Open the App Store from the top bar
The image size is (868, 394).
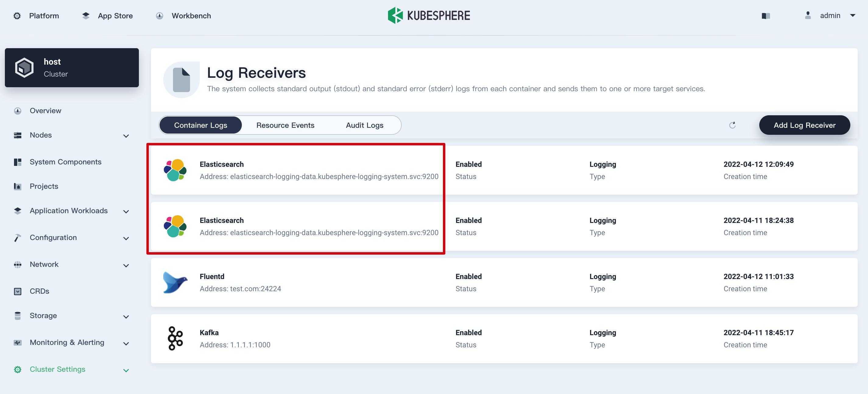click(x=115, y=16)
